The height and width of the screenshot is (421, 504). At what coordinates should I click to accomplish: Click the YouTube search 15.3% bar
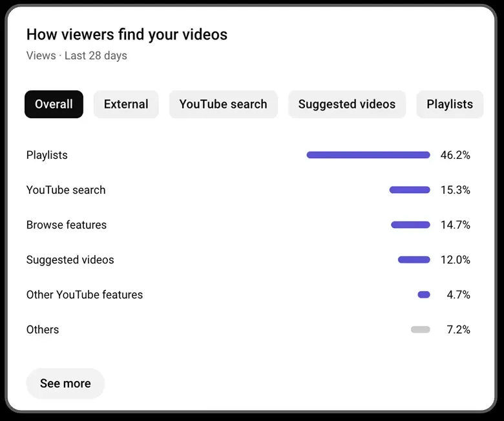coord(410,190)
